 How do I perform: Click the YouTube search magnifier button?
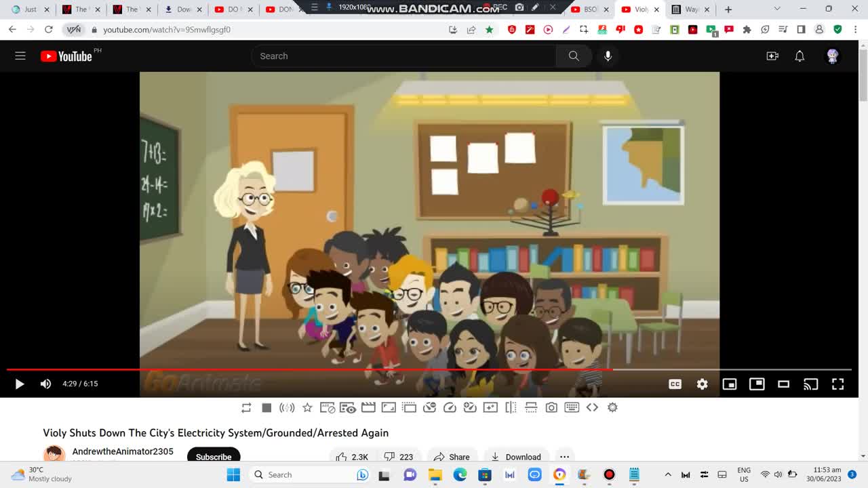pyautogui.click(x=574, y=56)
